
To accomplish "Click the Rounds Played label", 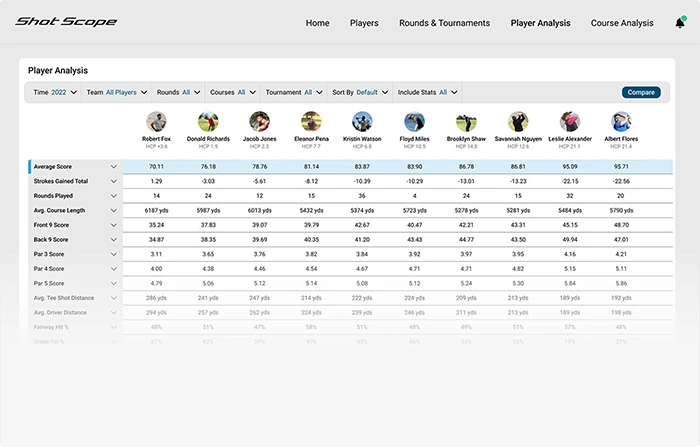I will 53,196.
